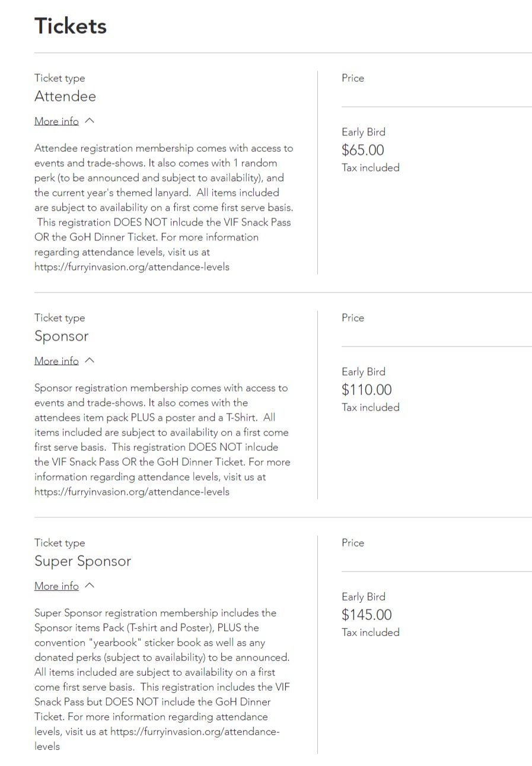Click the Sponsor ticket type name
Viewport: 532px width, 766px height.
pos(61,336)
